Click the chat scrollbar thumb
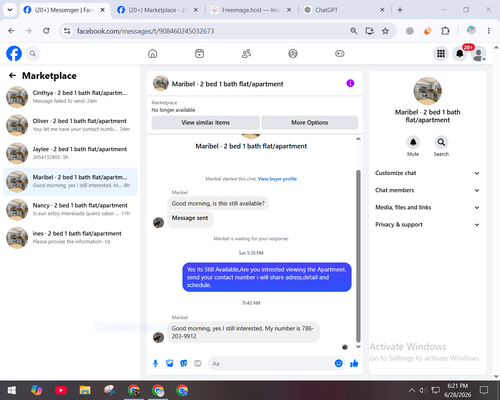The image size is (500, 400). coord(358,256)
